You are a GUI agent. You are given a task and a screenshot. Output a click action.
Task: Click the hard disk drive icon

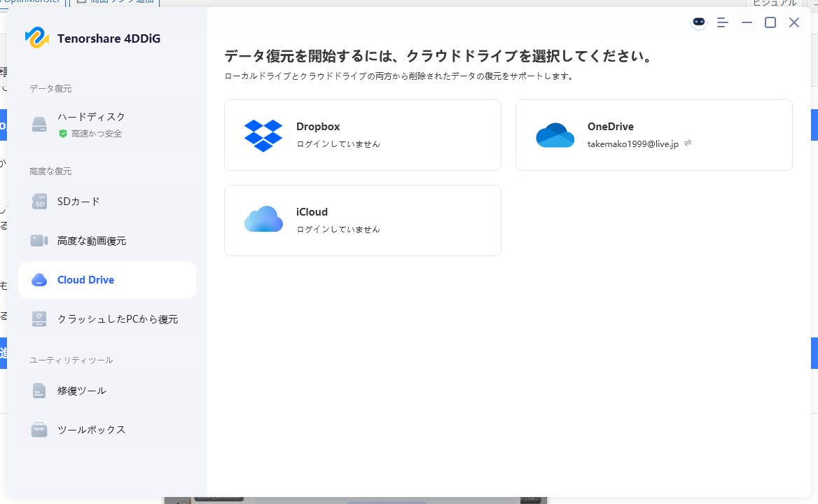(x=39, y=125)
